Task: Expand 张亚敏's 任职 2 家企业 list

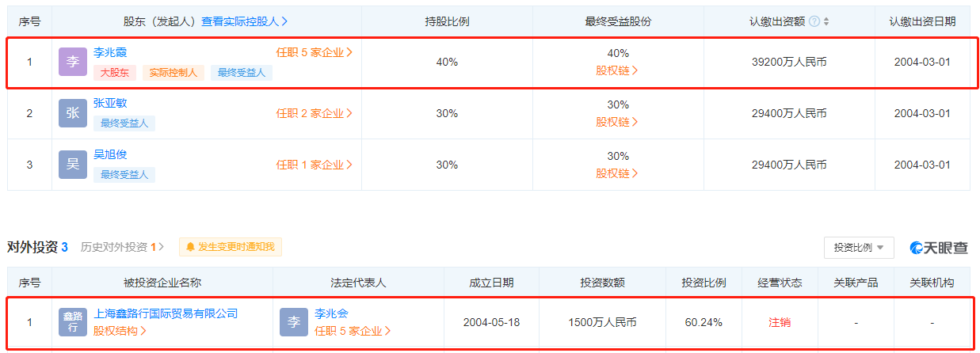Action: [314, 113]
